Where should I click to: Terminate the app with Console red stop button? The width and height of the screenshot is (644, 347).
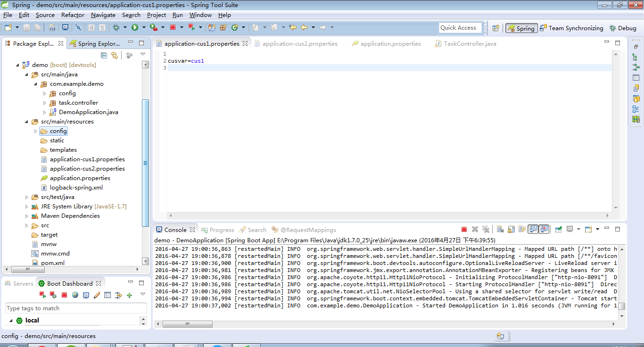[x=464, y=230]
